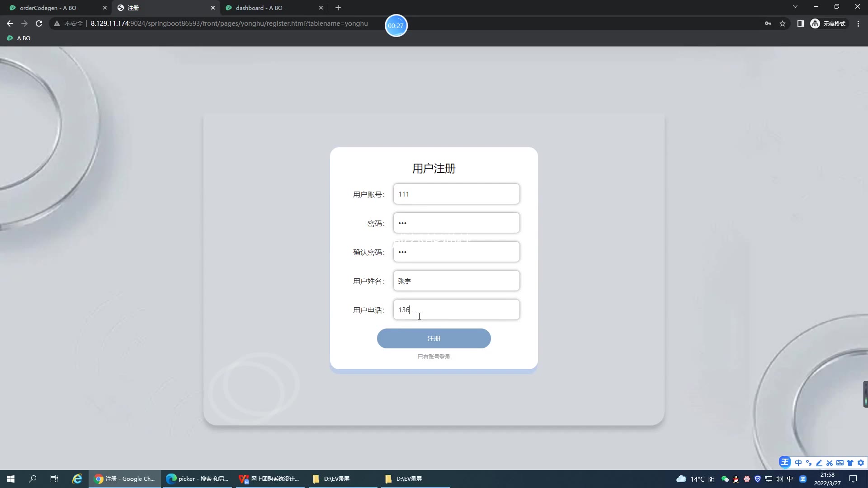Image resolution: width=868 pixels, height=488 pixels.
Task: Open Internet Explorer from taskbar
Action: pos(77,479)
